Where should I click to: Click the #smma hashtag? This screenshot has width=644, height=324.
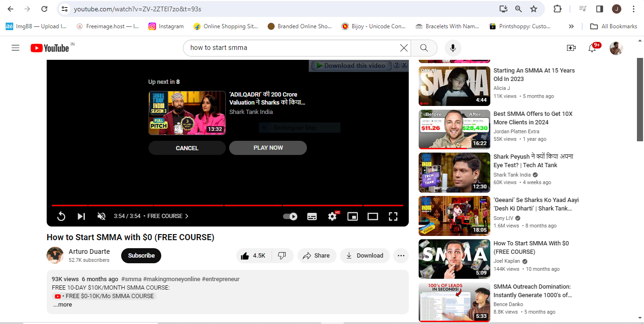(x=131, y=279)
